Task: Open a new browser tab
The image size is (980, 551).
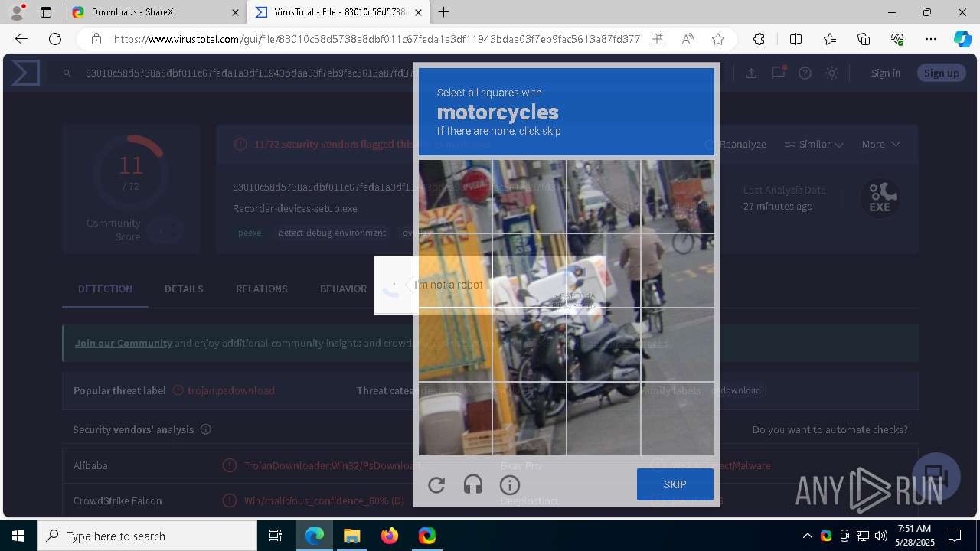Action: click(x=444, y=12)
